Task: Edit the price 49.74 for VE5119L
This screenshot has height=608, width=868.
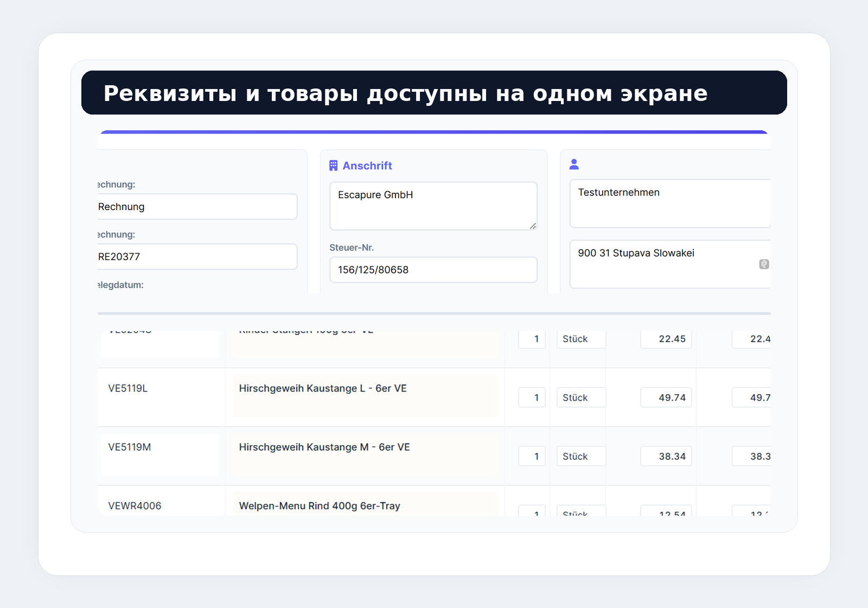Action: pyautogui.click(x=666, y=397)
